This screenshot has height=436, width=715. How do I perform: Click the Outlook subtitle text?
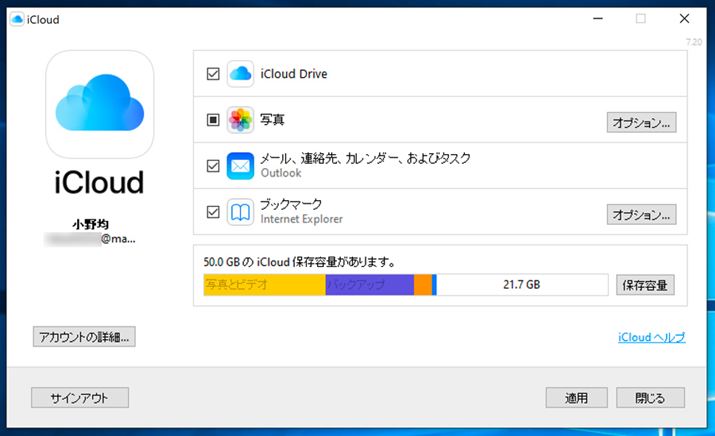pos(281,173)
